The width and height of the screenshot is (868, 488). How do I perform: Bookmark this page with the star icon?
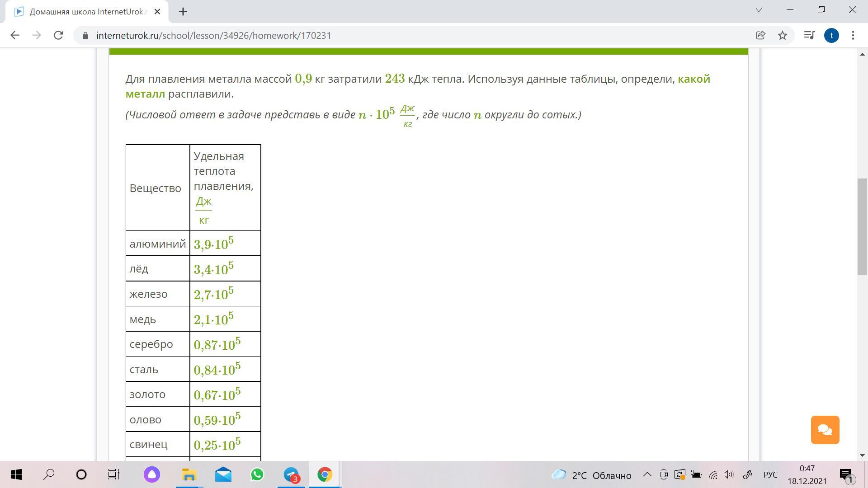(x=783, y=35)
